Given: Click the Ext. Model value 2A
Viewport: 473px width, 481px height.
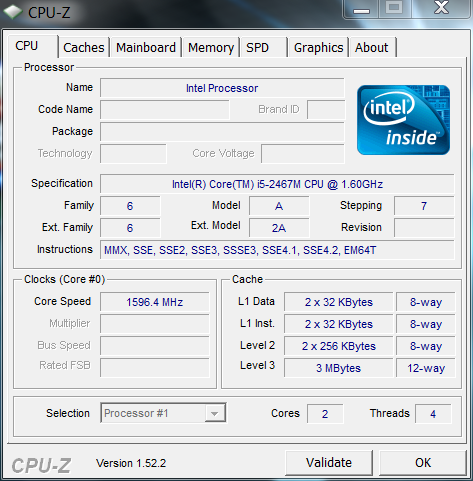Looking at the screenshot, I should pyautogui.click(x=279, y=228).
